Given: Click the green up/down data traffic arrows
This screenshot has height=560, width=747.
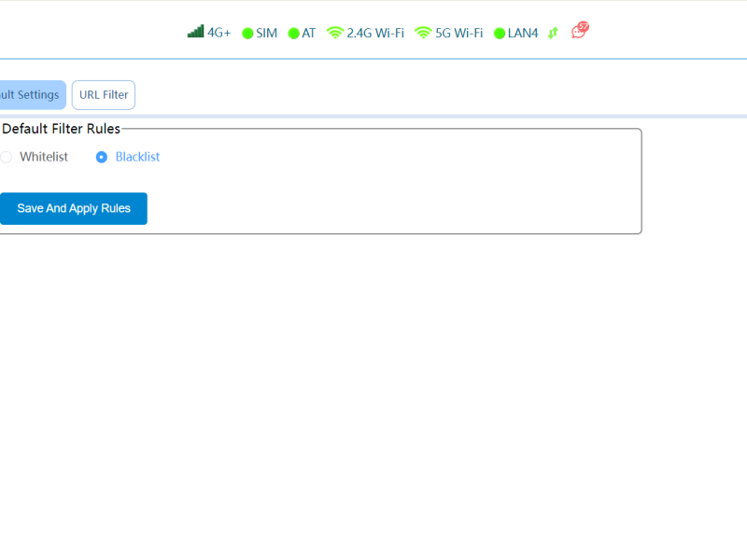Looking at the screenshot, I should 553,33.
